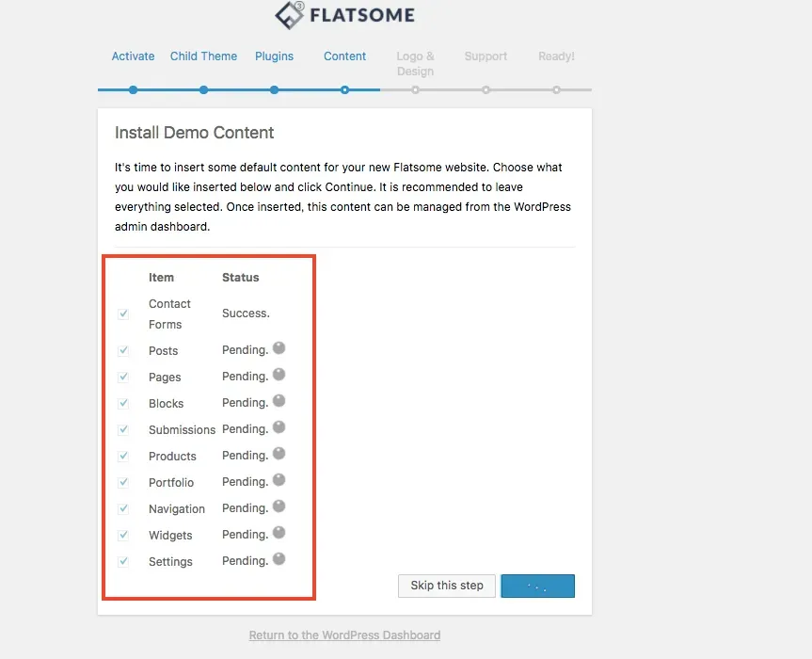Click the spinner icon beside Portfolio Pending
This screenshot has height=659, width=812.
click(279, 480)
